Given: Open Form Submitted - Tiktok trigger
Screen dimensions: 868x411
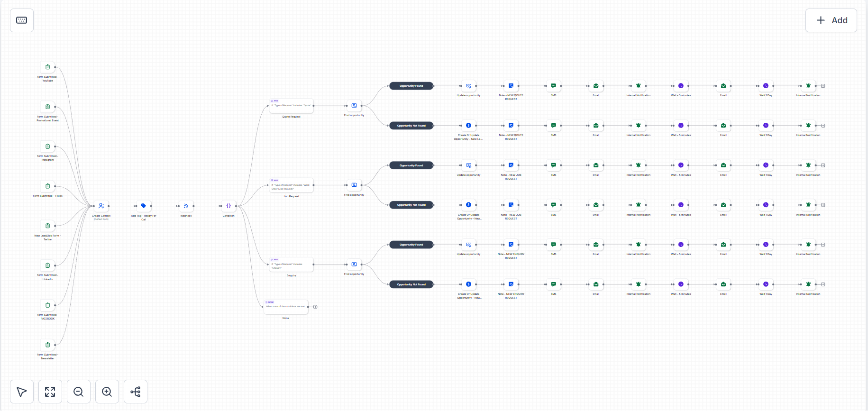Looking at the screenshot, I should click(x=48, y=186).
